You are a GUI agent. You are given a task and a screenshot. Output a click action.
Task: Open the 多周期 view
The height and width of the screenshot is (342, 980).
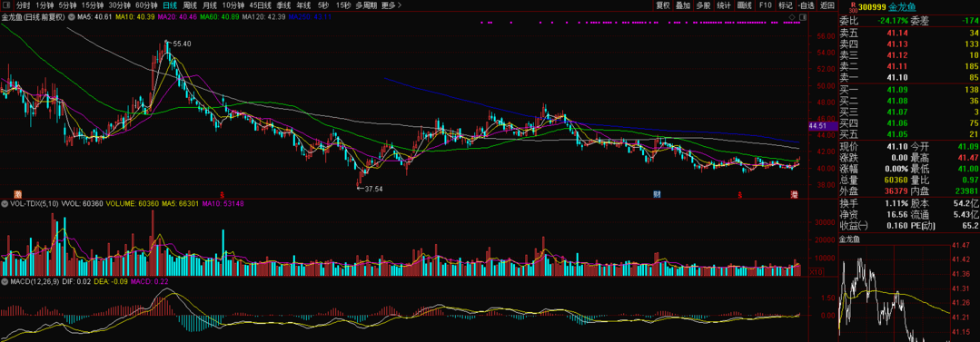(366, 5)
